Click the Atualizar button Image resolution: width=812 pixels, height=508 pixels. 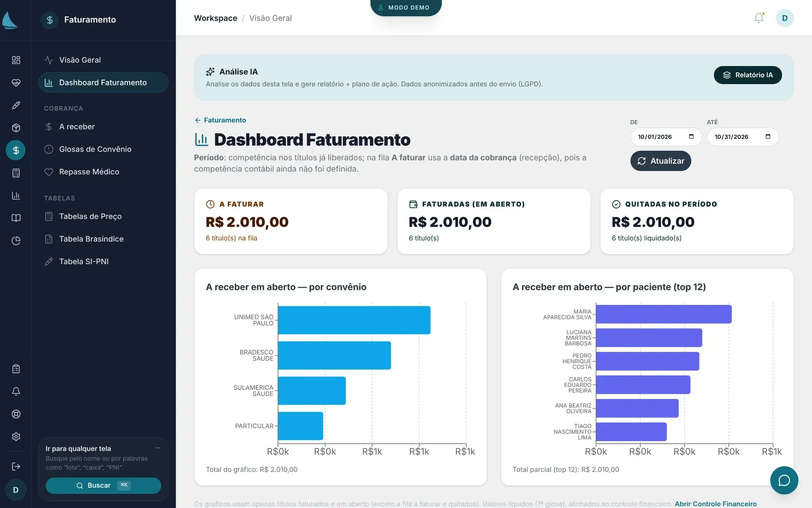tap(661, 161)
